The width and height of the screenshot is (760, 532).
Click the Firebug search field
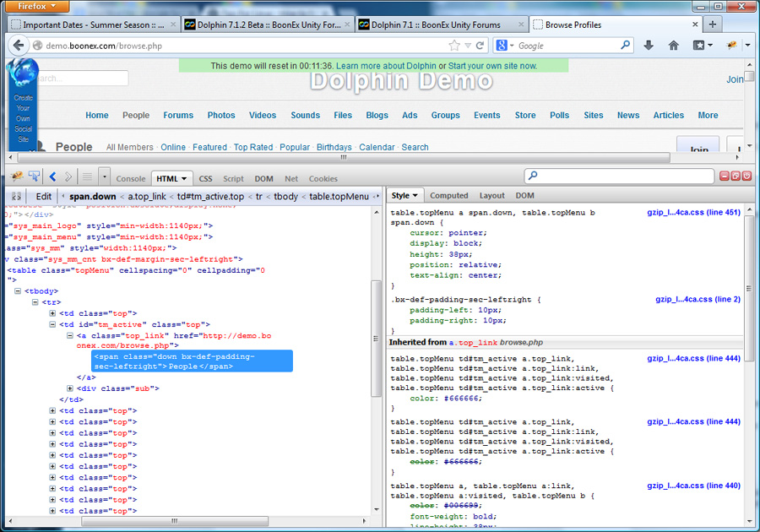(x=621, y=176)
